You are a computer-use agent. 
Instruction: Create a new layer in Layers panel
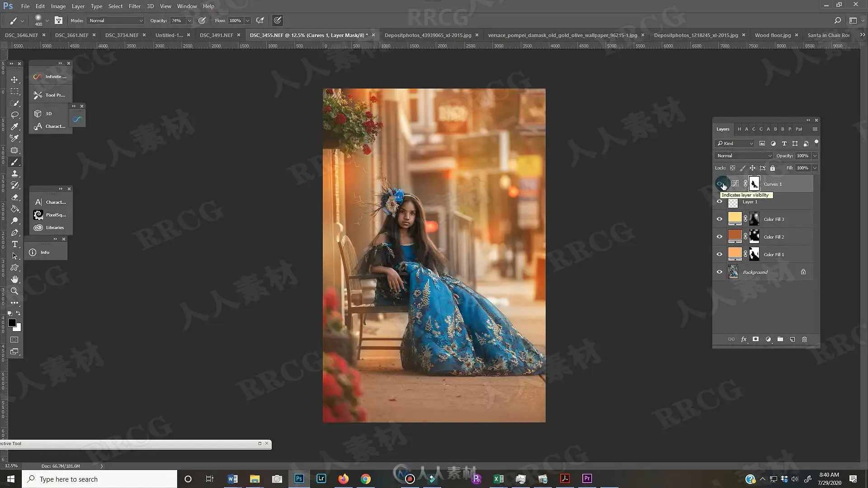click(793, 339)
